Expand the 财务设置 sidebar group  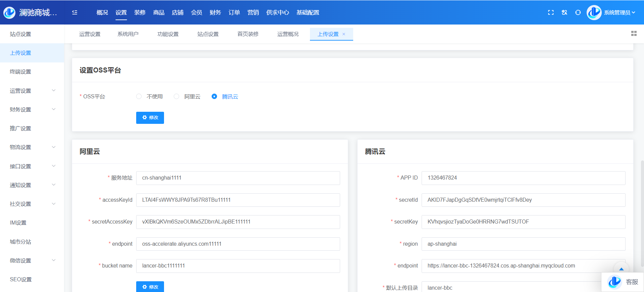tap(32, 109)
